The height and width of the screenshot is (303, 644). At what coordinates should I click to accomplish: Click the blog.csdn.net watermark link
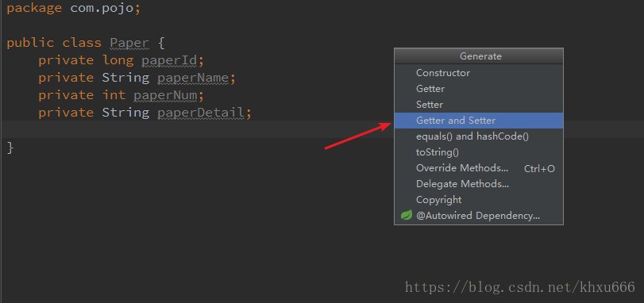[520, 287]
